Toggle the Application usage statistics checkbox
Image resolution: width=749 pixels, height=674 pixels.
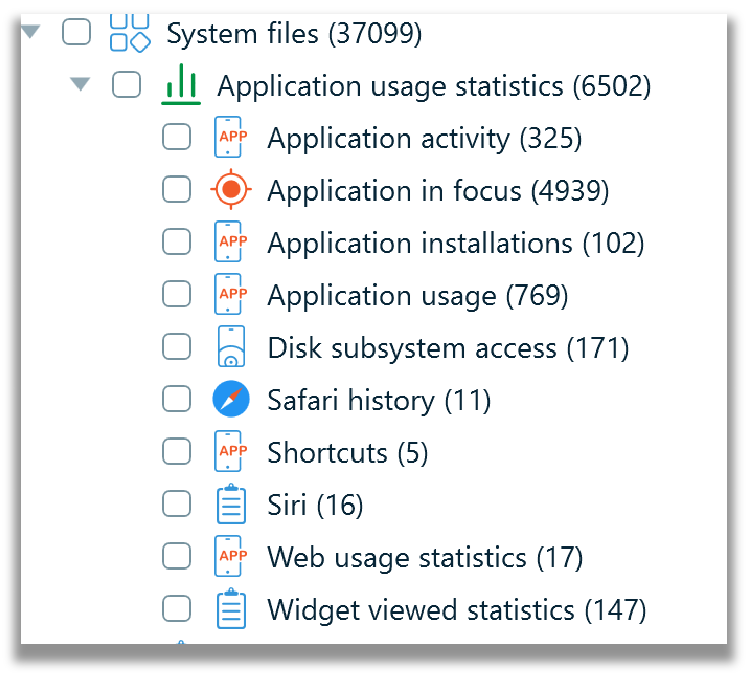click(127, 85)
